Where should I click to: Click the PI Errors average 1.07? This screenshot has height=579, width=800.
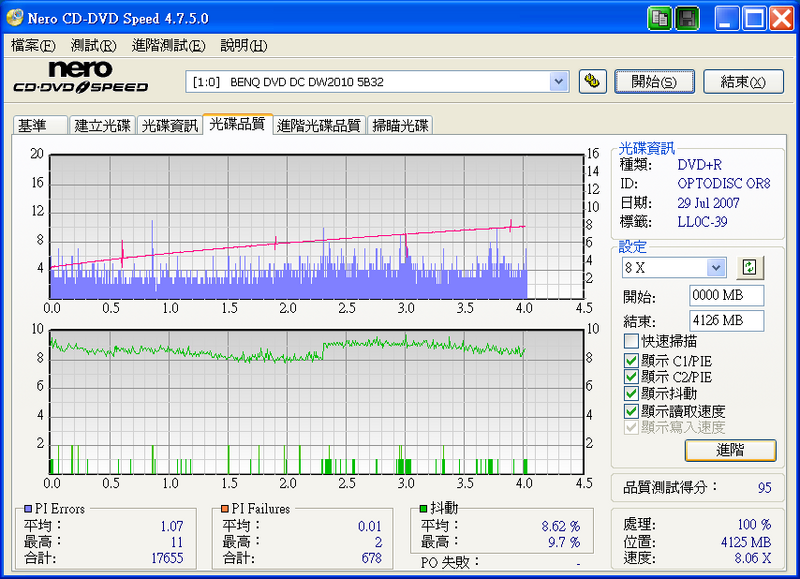[x=171, y=526]
